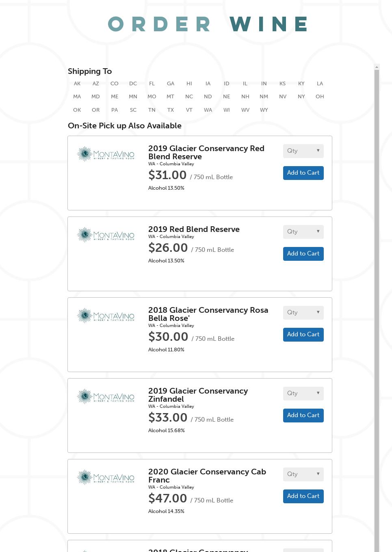Viewport: 392px width, 552px height.
Task: Select FL in the Shipping To list
Action: pyautogui.click(x=152, y=83)
